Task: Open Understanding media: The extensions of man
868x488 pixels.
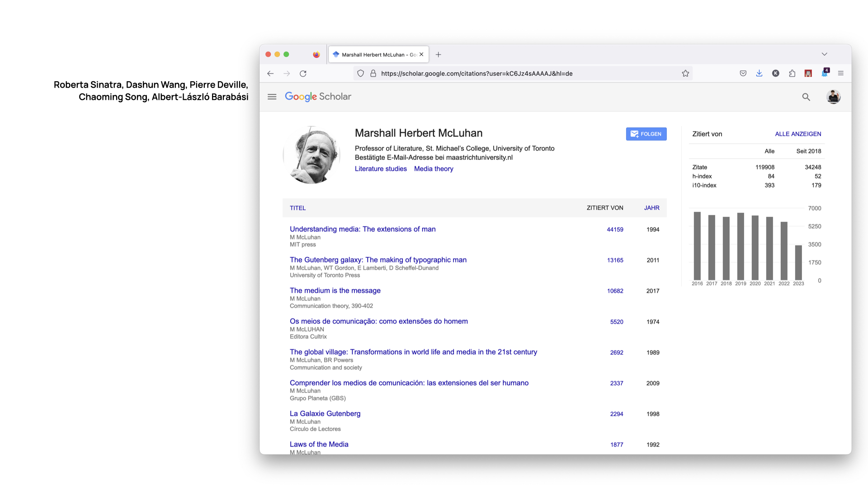Action: (x=363, y=229)
